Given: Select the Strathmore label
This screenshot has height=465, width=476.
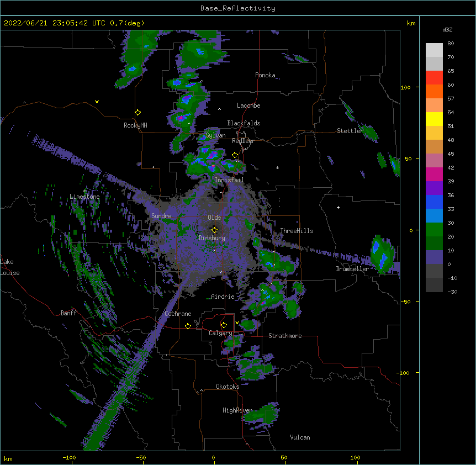Looking at the screenshot, I should [285, 336].
